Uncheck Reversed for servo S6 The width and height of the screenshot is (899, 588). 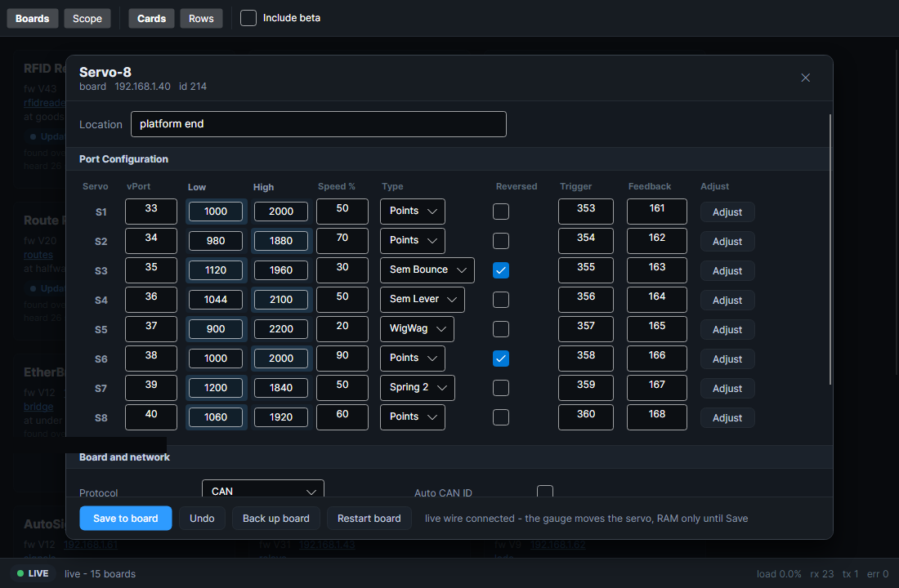[x=500, y=359]
